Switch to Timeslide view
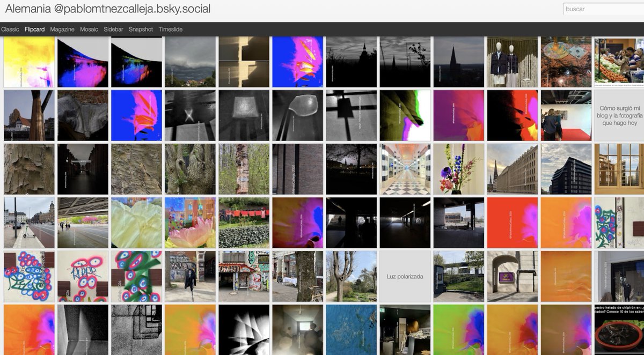644x355 pixels. click(170, 29)
